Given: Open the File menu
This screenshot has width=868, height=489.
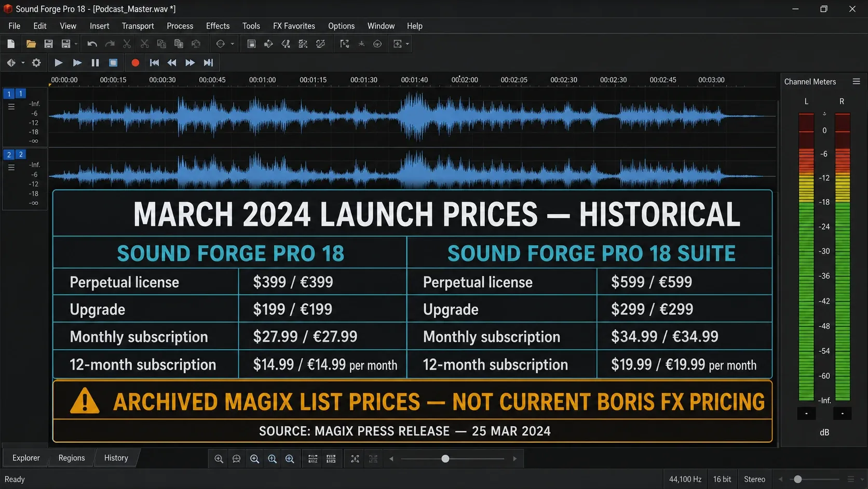Looking at the screenshot, I should tap(15, 26).
